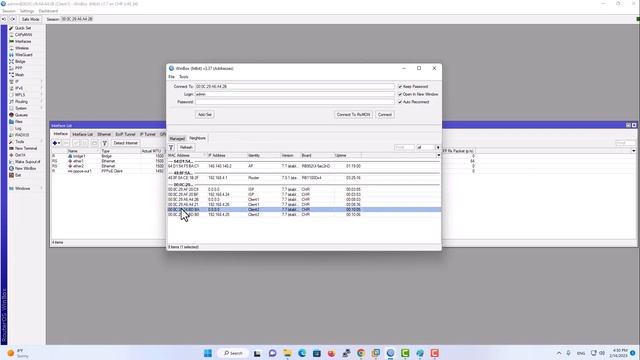Click filter icon in Interface List toolbar
The width and height of the screenshot is (640, 360).
104,143
